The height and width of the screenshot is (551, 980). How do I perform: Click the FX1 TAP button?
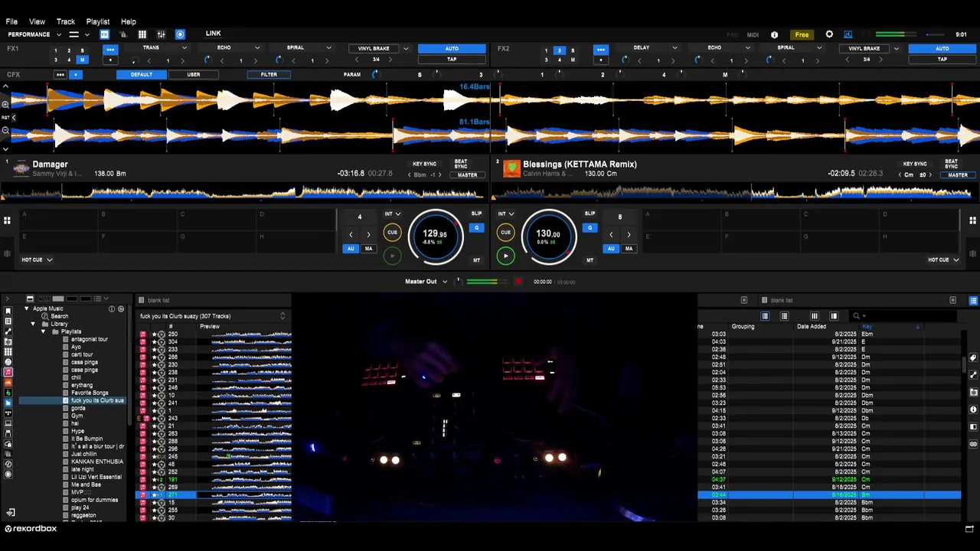(452, 59)
